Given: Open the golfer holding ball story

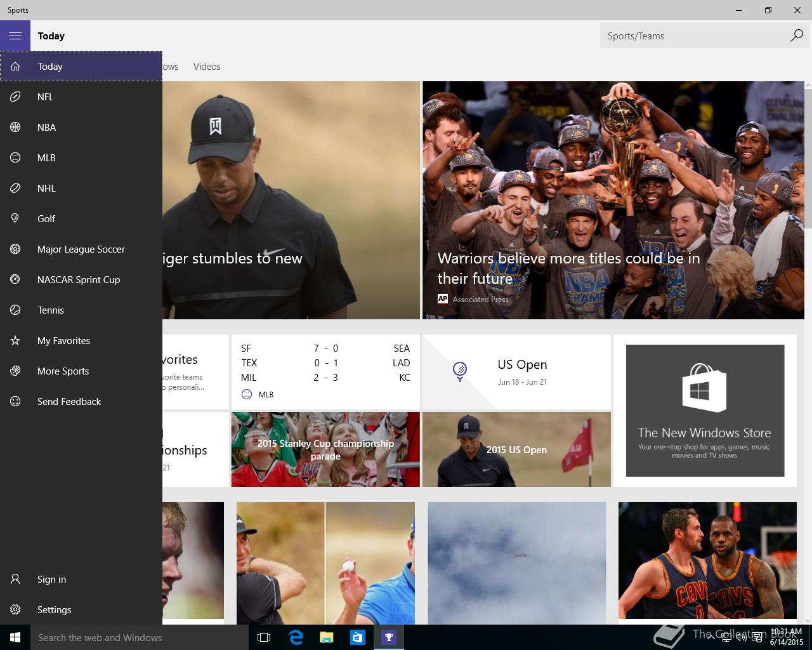Looking at the screenshot, I should click(x=325, y=564).
